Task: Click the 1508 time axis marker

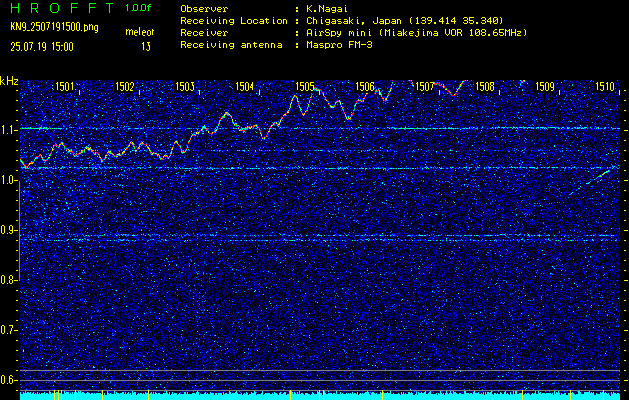Action: [x=485, y=86]
